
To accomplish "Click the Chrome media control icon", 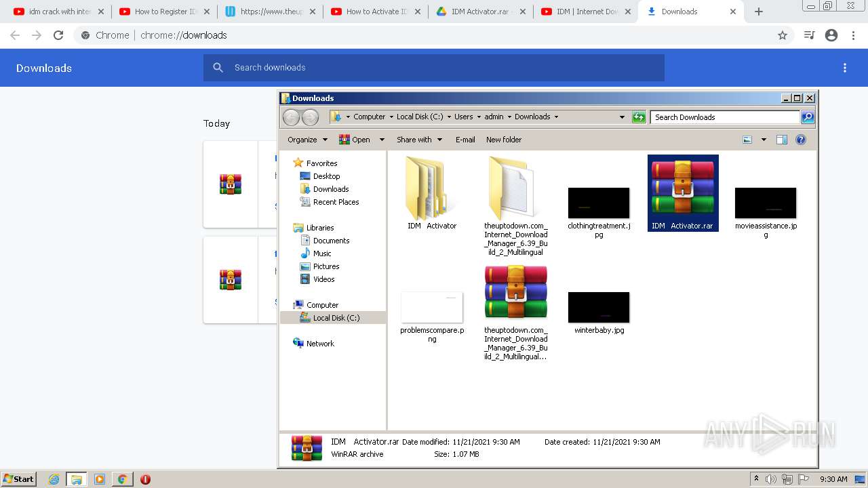I will 809,35.
